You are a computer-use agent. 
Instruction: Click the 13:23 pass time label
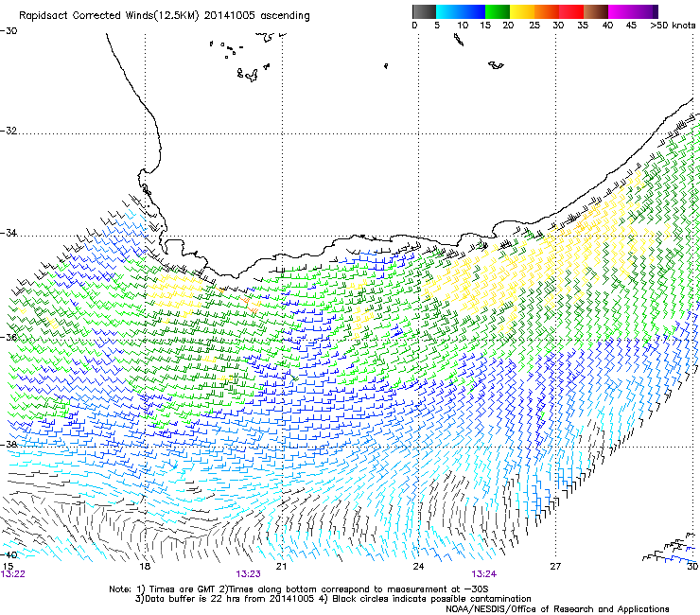click(x=248, y=574)
